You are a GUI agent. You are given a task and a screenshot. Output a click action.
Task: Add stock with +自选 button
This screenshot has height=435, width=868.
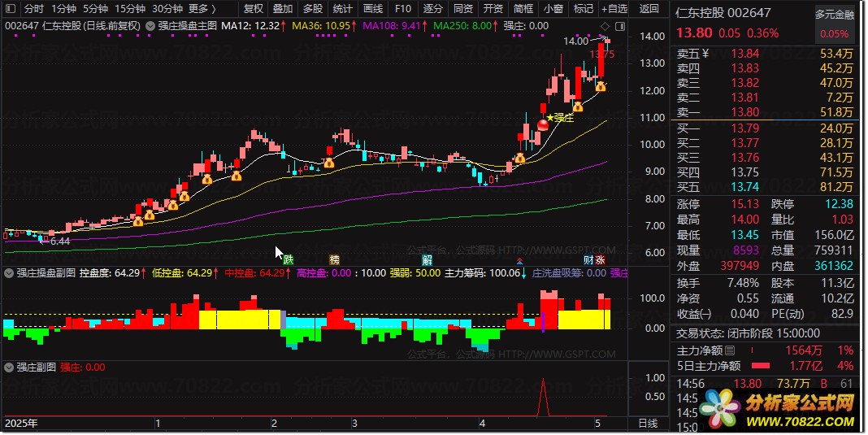coord(614,9)
